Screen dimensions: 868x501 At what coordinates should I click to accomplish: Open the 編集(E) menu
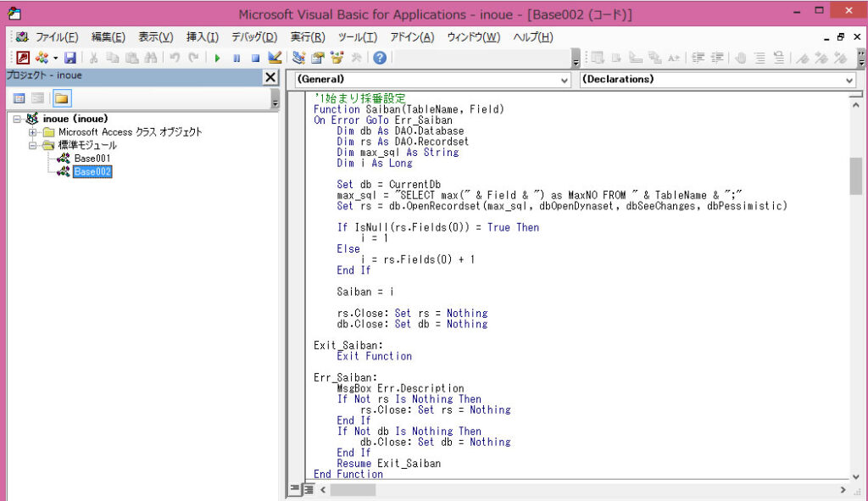pos(108,37)
